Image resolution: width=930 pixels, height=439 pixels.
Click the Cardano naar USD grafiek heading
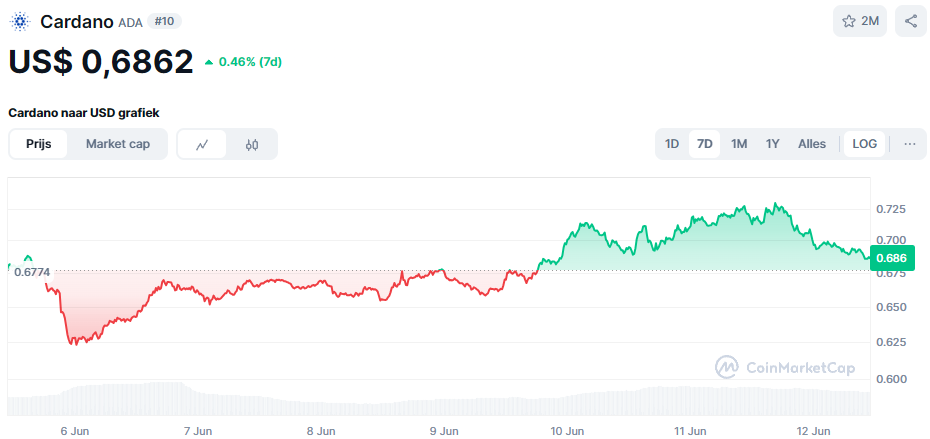click(84, 113)
